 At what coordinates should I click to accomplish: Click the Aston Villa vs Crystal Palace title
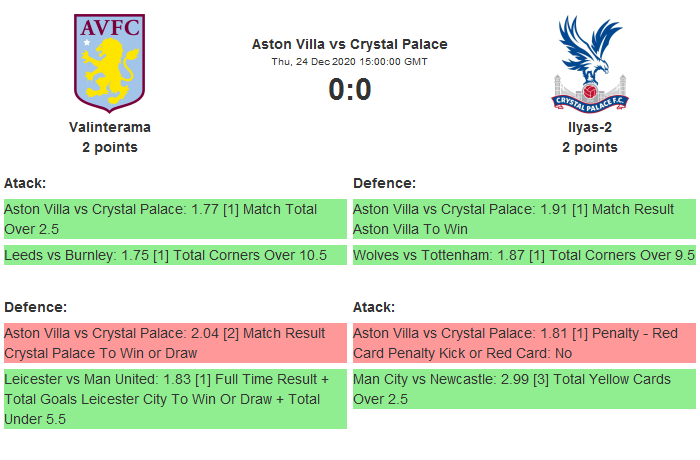tap(349, 44)
